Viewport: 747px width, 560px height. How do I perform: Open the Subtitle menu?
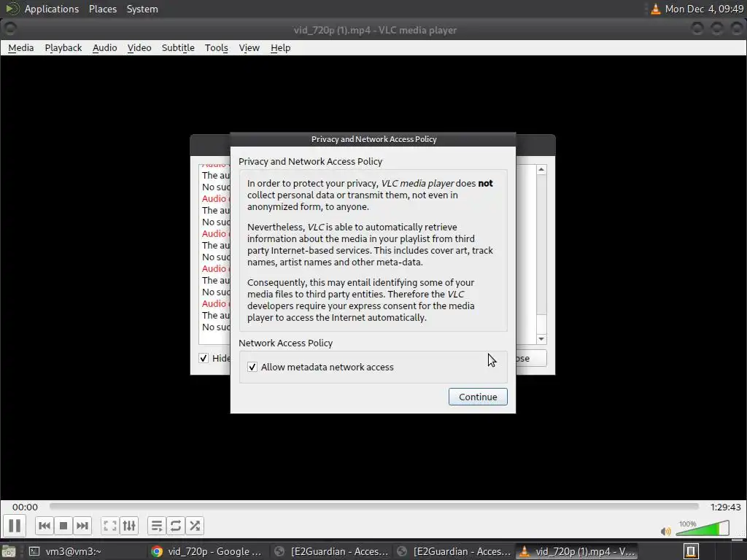click(x=178, y=47)
